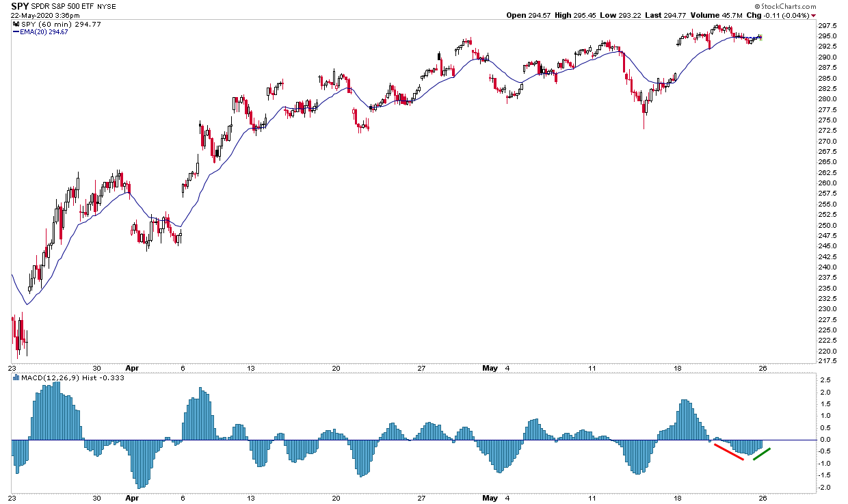Click the 290.0 price axis label

827,57
